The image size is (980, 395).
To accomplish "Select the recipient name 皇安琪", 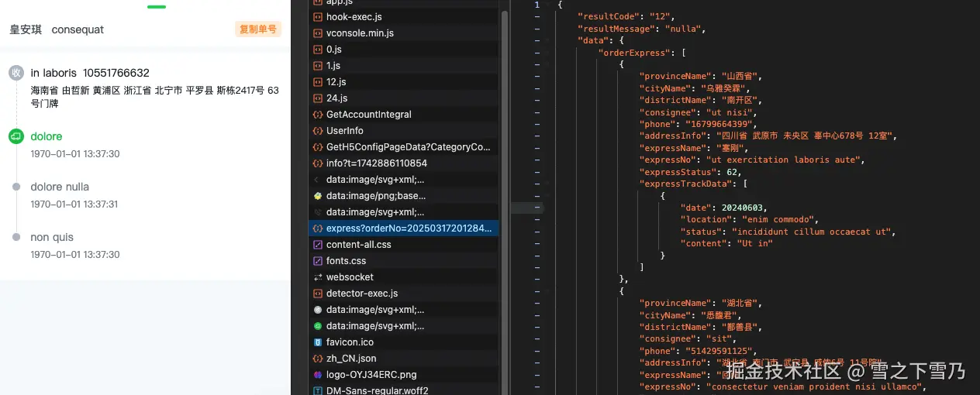I will [x=26, y=29].
